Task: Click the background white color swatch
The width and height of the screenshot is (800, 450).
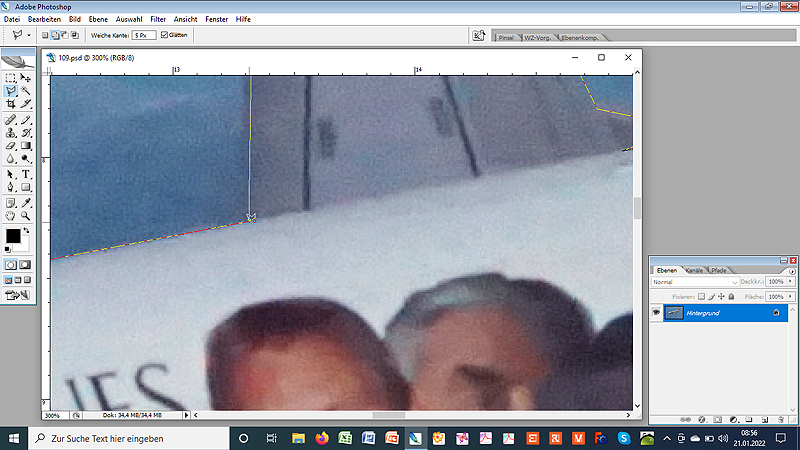Action: 23,245
